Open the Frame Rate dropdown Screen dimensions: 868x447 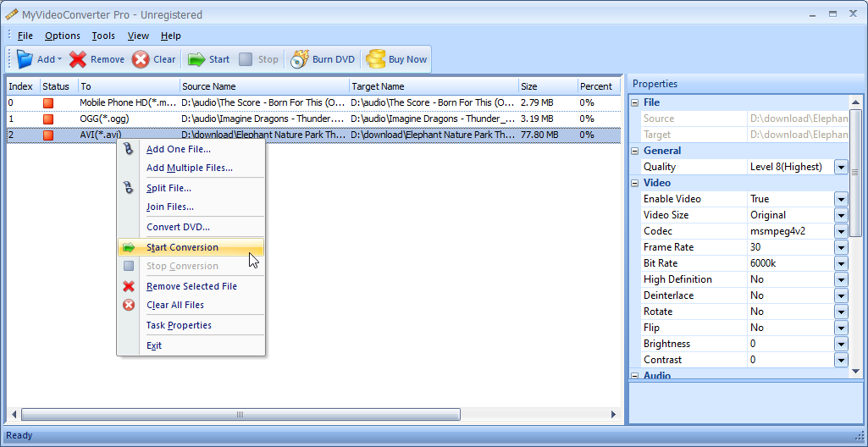pos(841,247)
